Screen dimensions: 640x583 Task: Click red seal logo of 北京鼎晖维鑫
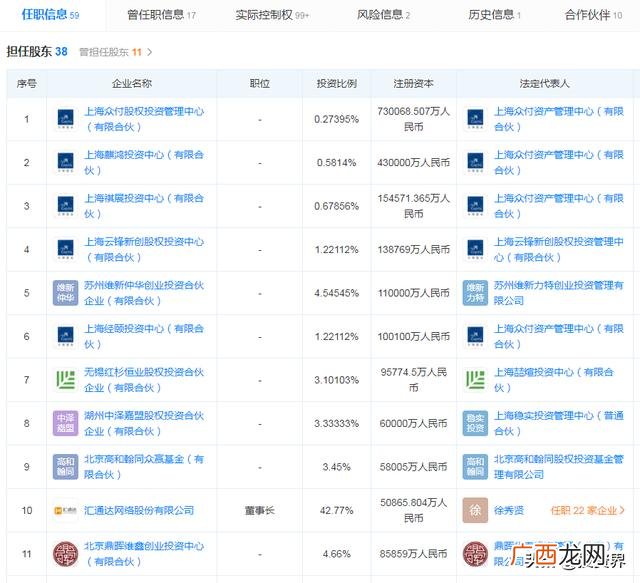pyautogui.click(x=65, y=554)
